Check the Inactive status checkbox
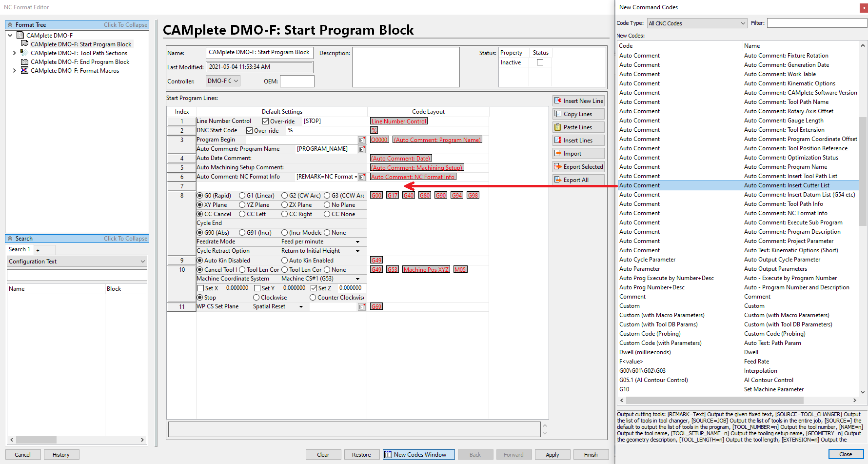This screenshot has height=464, width=868. [x=540, y=62]
